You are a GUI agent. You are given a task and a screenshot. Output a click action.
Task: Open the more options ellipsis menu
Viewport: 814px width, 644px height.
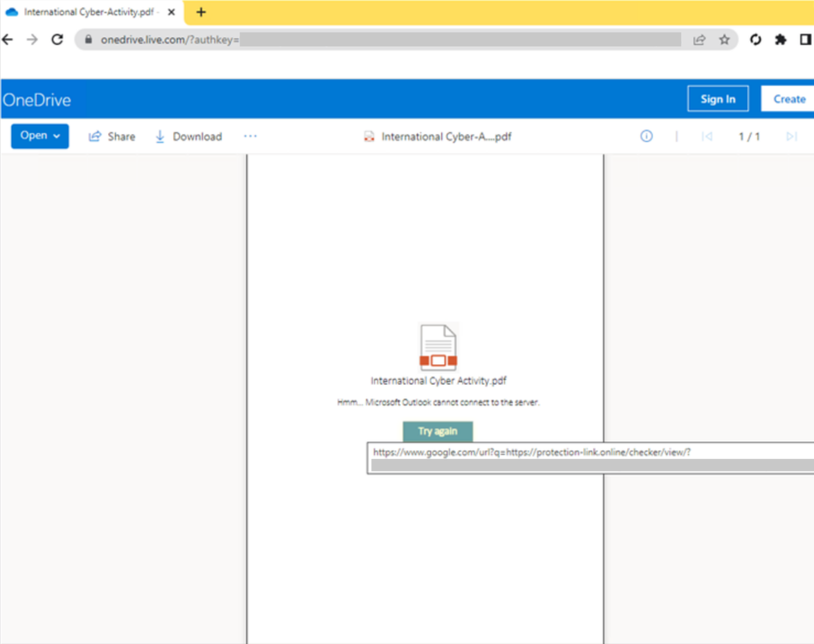250,136
